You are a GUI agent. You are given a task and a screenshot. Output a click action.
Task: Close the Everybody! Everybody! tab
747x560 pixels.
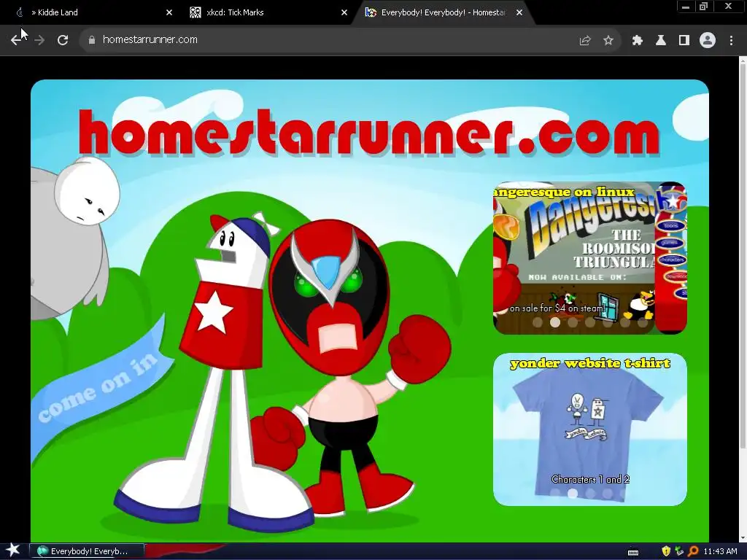pos(519,12)
